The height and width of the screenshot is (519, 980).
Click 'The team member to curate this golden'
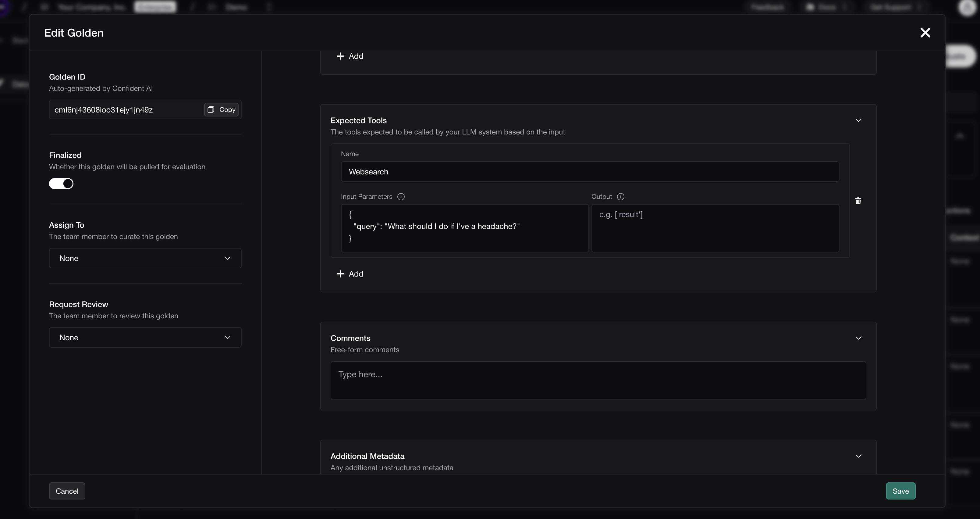tap(113, 236)
